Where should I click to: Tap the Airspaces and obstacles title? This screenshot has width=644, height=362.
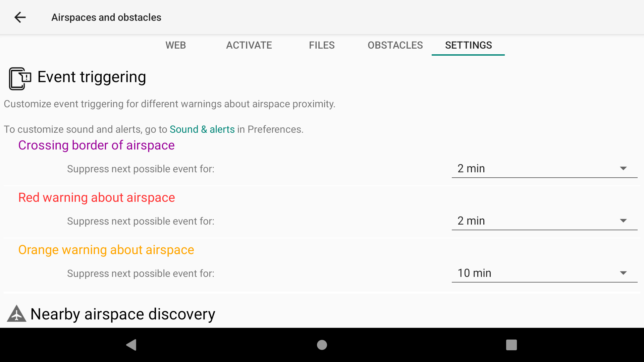coord(106,17)
